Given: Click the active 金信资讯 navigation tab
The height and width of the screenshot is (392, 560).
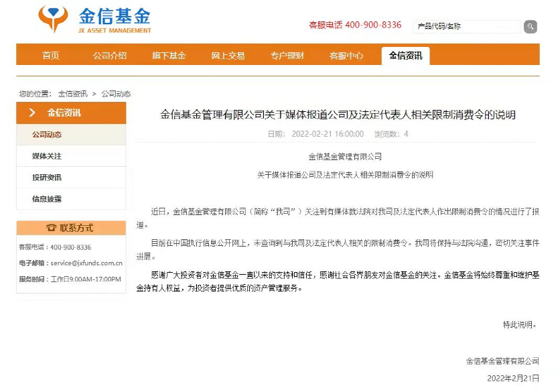Looking at the screenshot, I should pyautogui.click(x=405, y=56).
